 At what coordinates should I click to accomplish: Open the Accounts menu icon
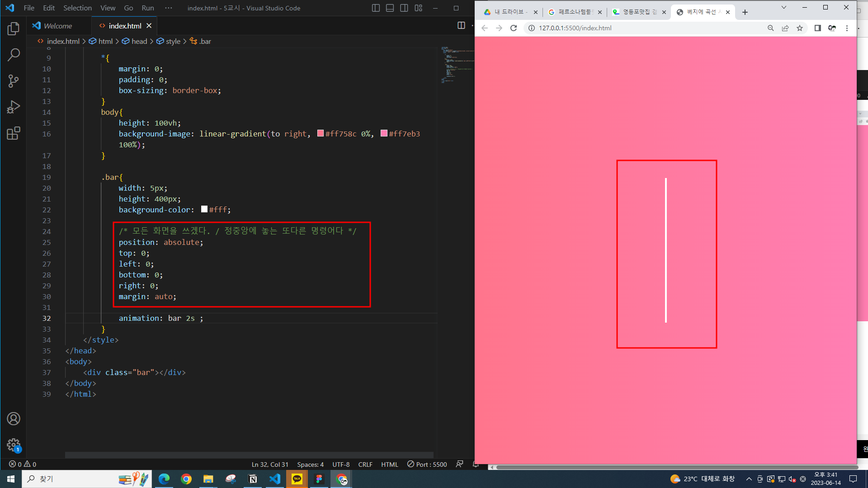14,419
